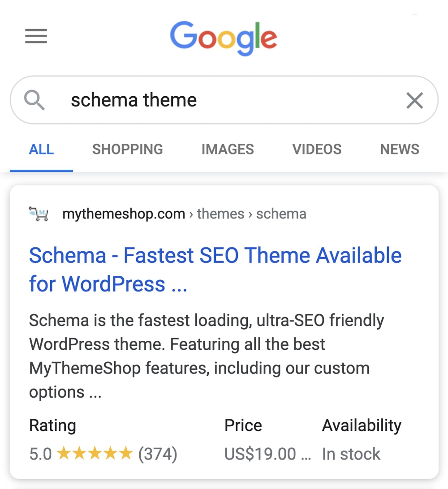Click the schema breadcrumb entry
The width and height of the screenshot is (448, 489).
tap(281, 214)
